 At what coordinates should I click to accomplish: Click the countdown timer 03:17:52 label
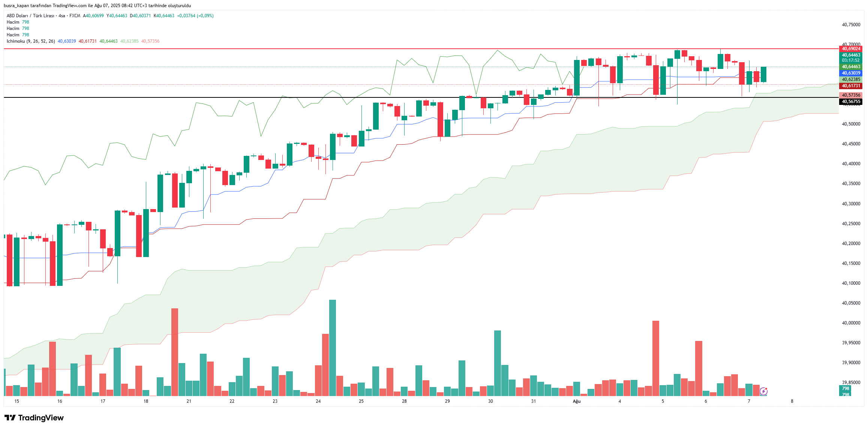point(851,60)
